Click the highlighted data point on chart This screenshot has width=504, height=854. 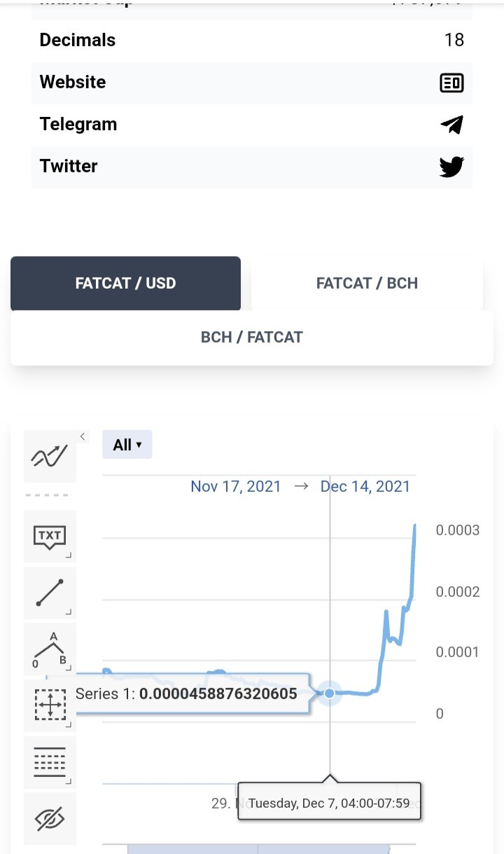pos(330,693)
